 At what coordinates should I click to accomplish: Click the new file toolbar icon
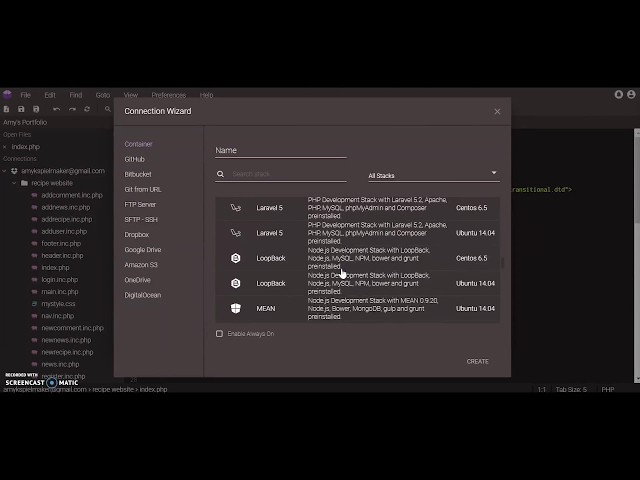7,109
